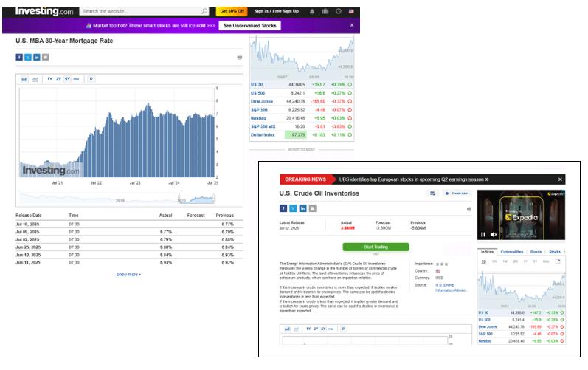Open S&P 500 VIX in the sidebar
588x370 pixels.
pos(263,126)
